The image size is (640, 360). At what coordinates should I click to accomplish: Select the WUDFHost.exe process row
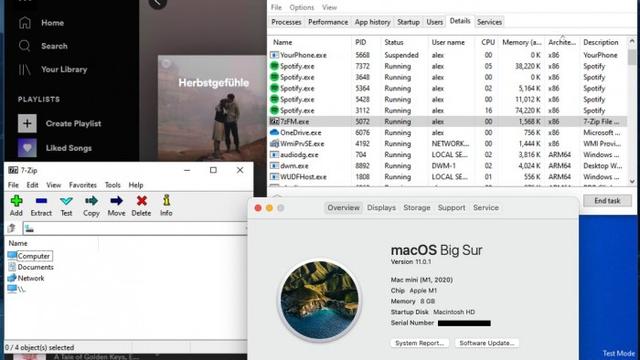pos(448,177)
